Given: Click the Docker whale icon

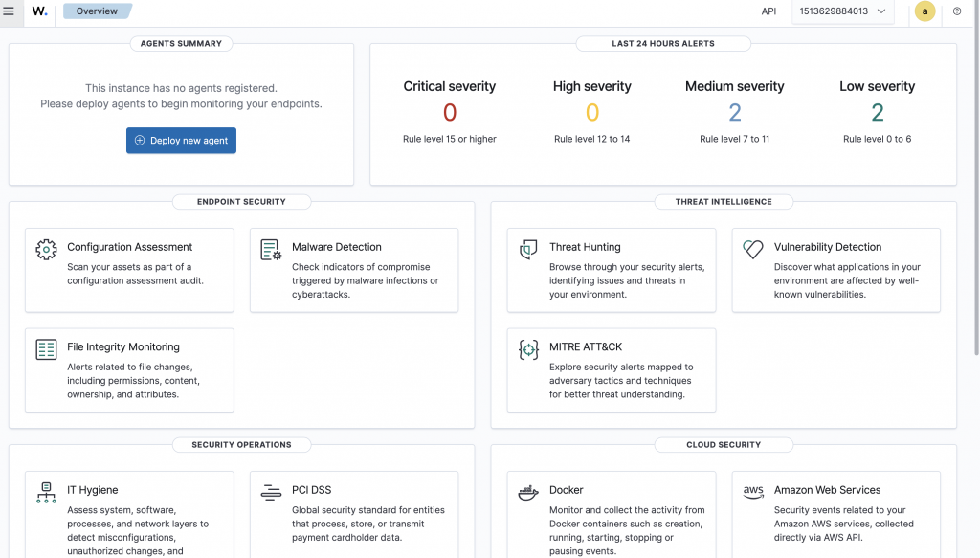Looking at the screenshot, I should 528,492.
